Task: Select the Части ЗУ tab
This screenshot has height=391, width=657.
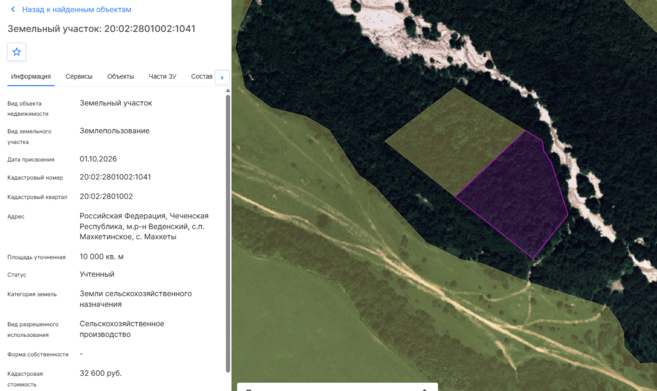Action: click(163, 77)
